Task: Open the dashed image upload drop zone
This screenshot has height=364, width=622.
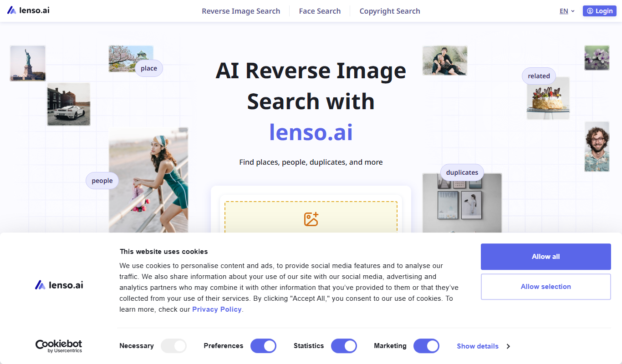Action: coord(311,217)
